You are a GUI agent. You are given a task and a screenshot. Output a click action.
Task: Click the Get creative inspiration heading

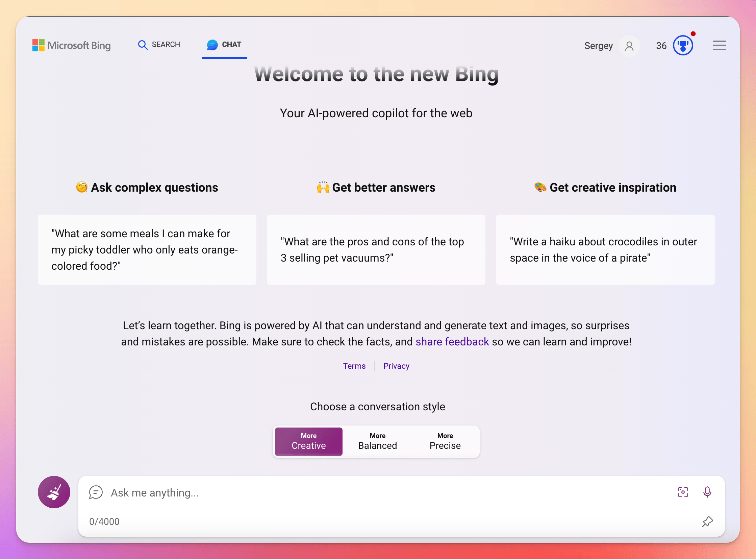[x=605, y=188]
